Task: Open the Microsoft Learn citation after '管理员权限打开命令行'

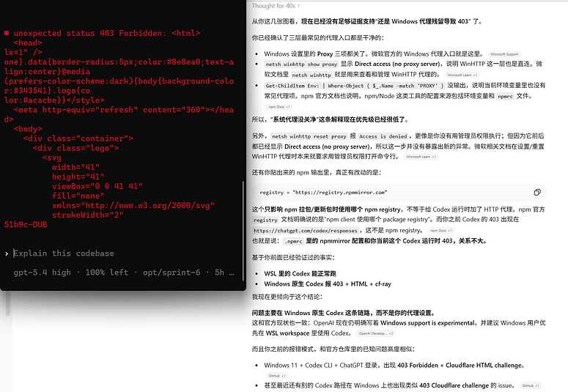Action: click(421, 157)
